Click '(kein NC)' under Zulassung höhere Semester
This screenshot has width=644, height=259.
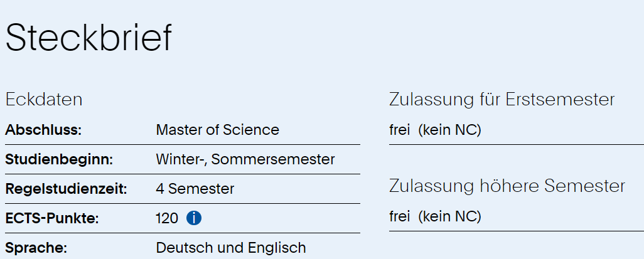click(x=449, y=216)
